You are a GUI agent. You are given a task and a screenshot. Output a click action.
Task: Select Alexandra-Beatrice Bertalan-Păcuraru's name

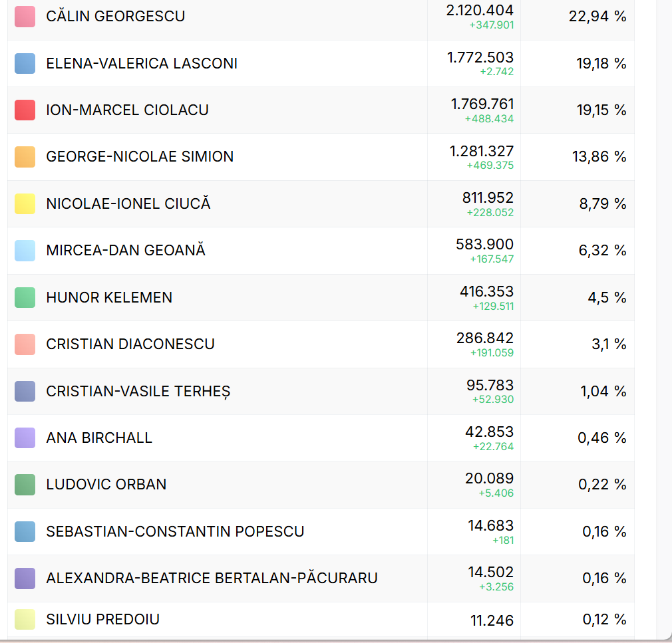212,578
